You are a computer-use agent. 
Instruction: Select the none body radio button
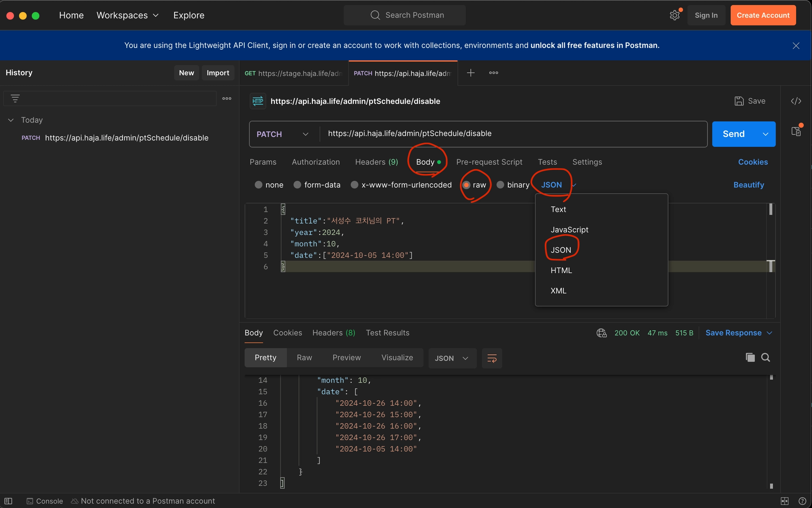click(x=259, y=185)
